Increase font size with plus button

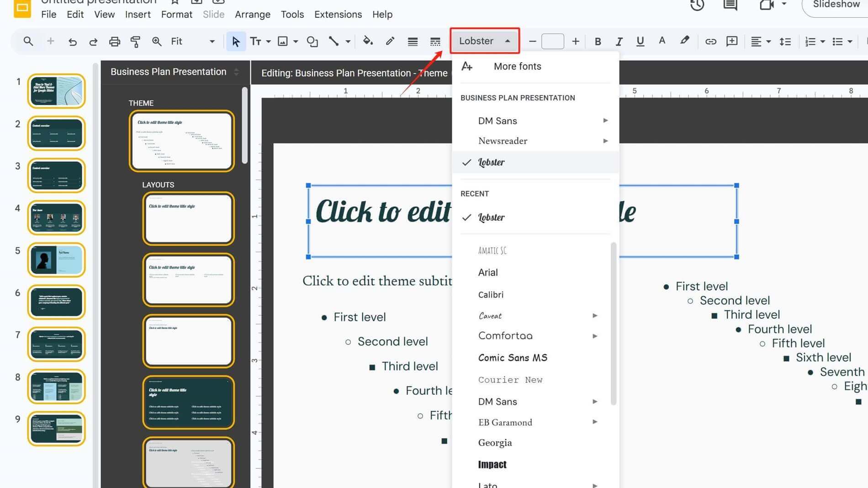pos(576,42)
